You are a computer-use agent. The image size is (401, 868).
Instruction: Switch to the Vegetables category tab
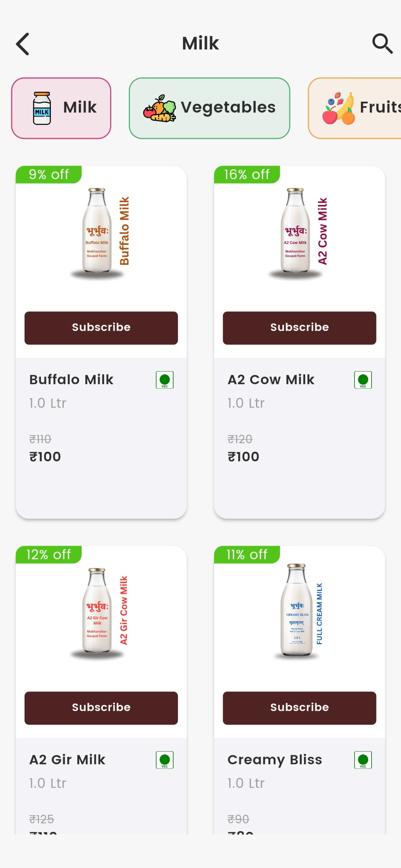[x=209, y=108]
